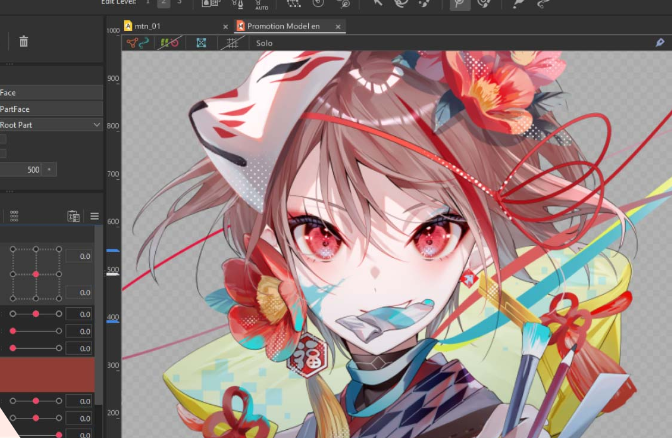Close the mtn_01 tab
672x438 pixels.
pyautogui.click(x=225, y=27)
